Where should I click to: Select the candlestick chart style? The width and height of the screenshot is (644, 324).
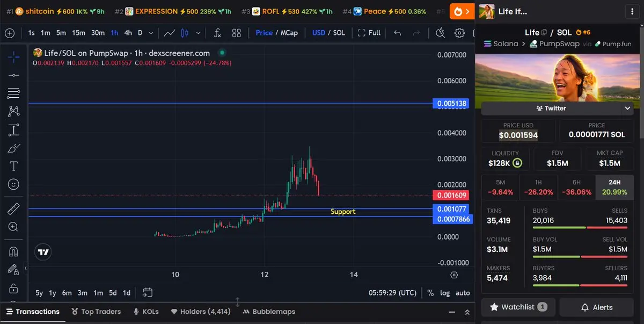(x=185, y=33)
